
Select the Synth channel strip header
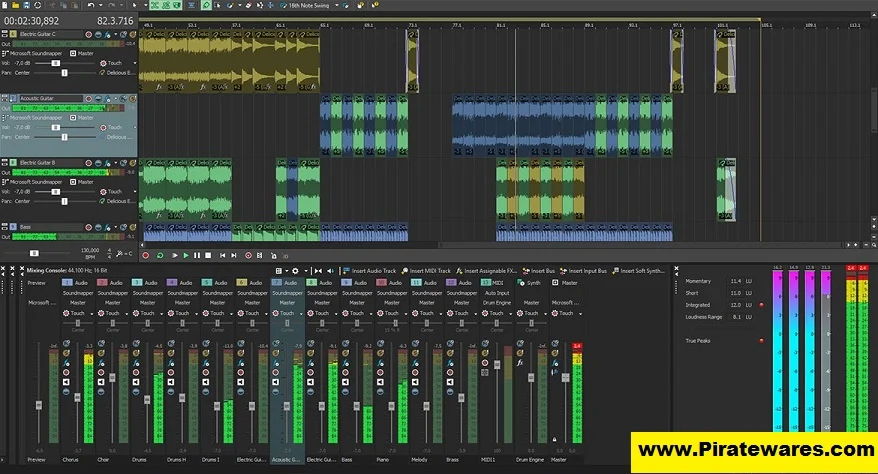coord(530,283)
